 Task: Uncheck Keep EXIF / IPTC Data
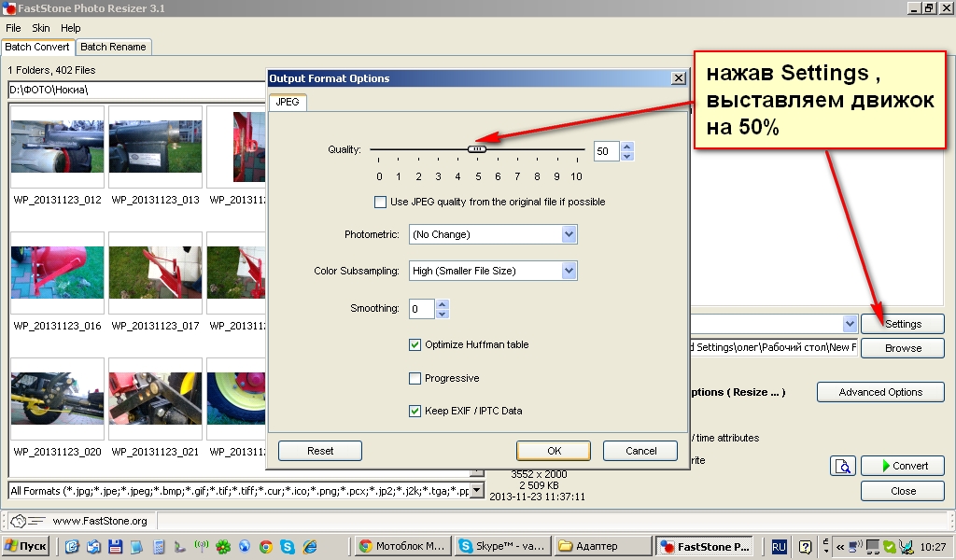(x=415, y=411)
